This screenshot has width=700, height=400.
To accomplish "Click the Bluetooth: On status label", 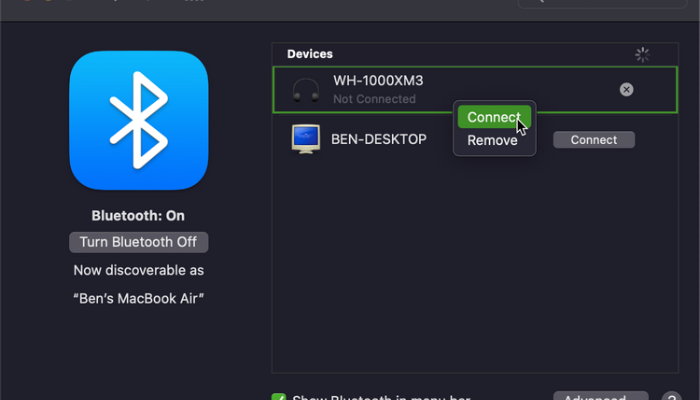I will [x=138, y=215].
